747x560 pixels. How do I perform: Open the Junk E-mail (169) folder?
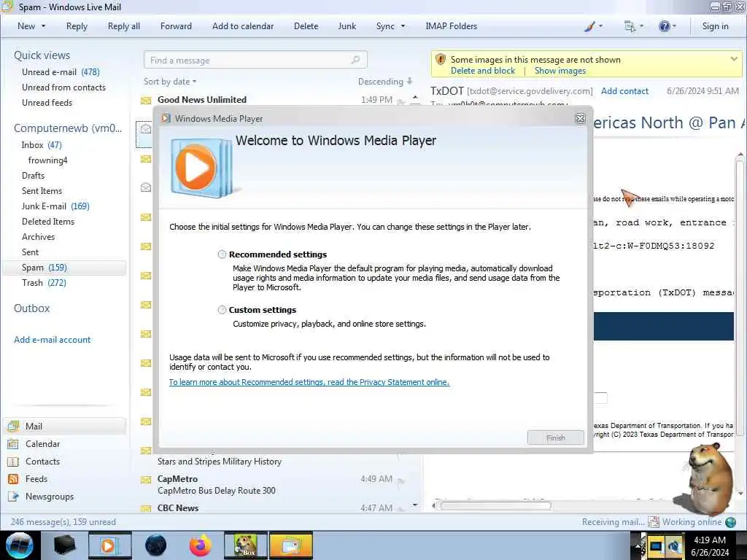55,206
